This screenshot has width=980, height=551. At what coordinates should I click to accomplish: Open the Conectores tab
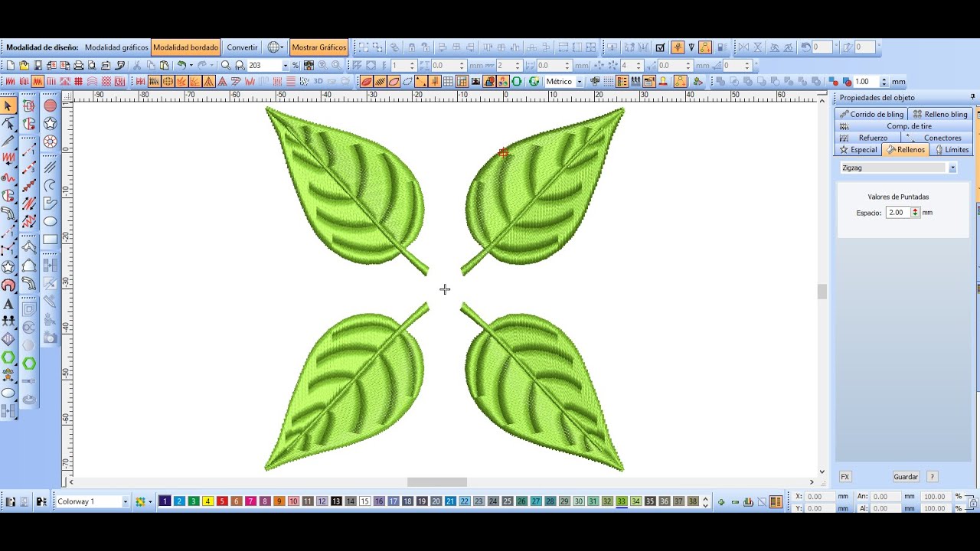pyautogui.click(x=937, y=138)
